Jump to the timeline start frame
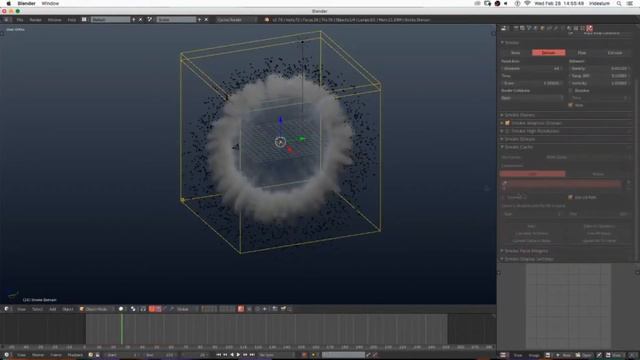This screenshot has height=360, width=640. point(218,355)
